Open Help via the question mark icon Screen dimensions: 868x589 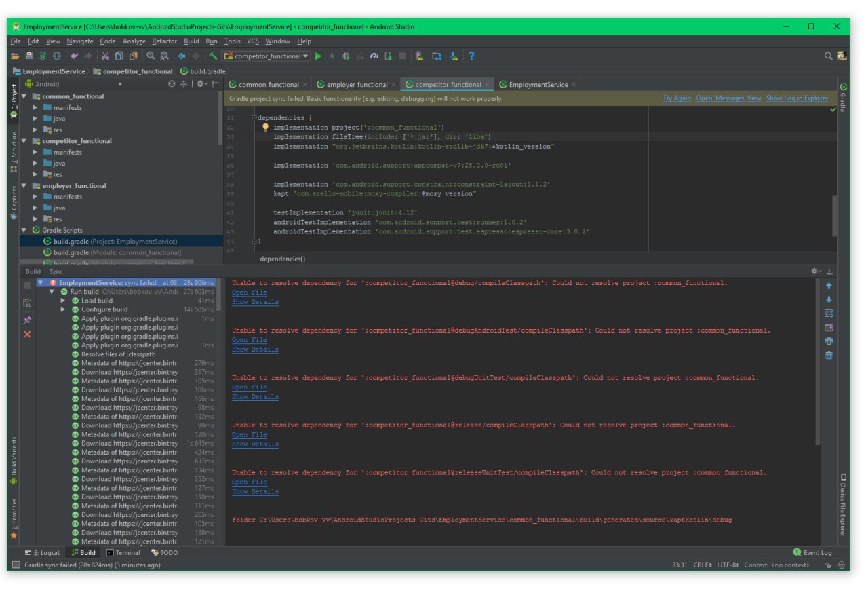(471, 56)
